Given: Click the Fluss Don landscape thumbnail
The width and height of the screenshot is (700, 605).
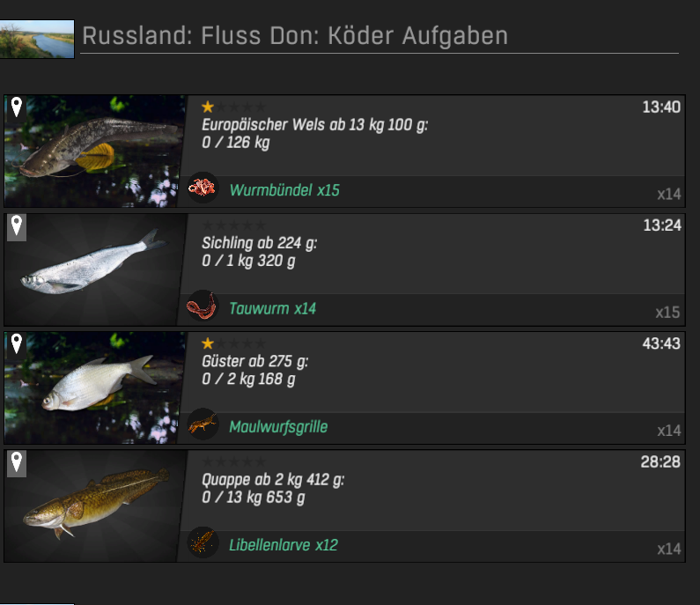Looking at the screenshot, I should click(37, 39).
